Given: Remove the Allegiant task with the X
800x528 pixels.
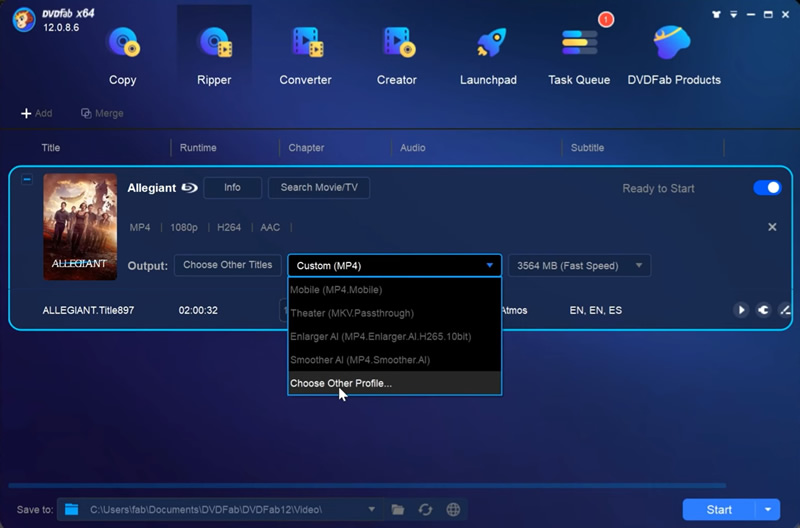Looking at the screenshot, I should click(772, 227).
